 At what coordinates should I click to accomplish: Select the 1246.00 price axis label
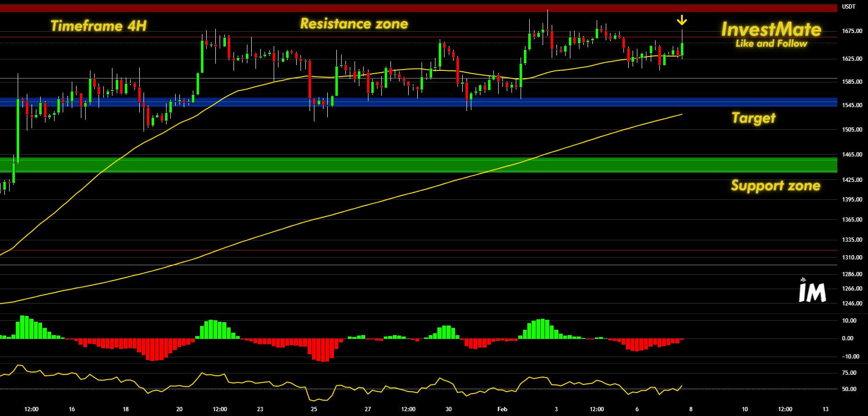(x=852, y=304)
